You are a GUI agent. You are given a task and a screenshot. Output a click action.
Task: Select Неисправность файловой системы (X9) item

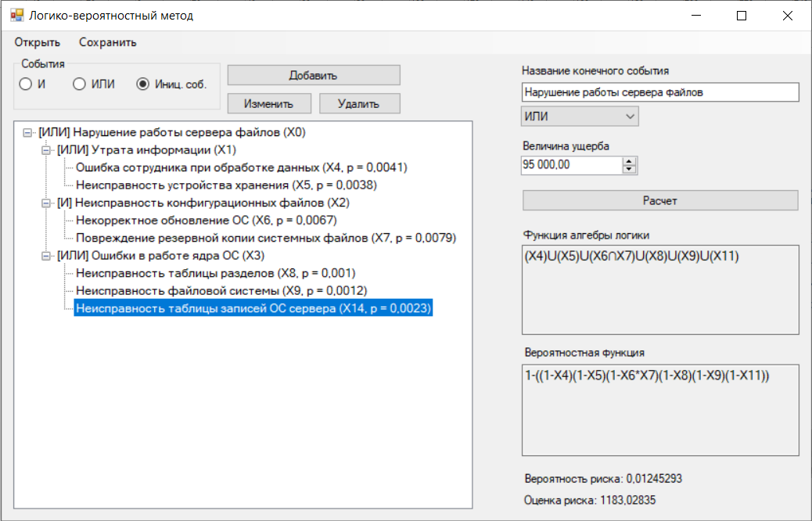221,291
